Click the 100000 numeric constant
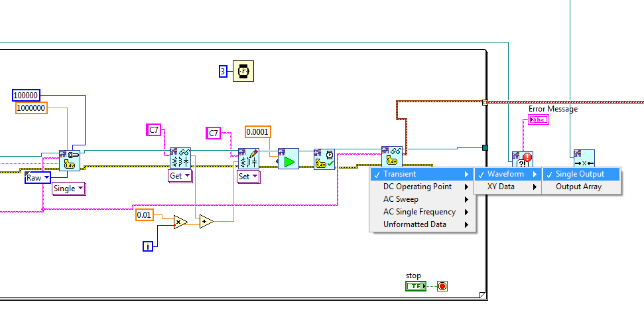Screen dimensions: 644x324 tap(26, 96)
